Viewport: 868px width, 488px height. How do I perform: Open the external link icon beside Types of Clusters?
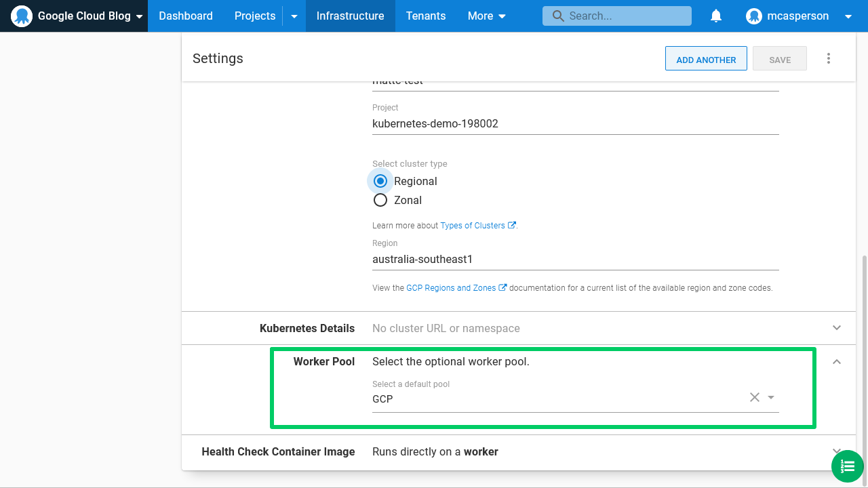513,224
